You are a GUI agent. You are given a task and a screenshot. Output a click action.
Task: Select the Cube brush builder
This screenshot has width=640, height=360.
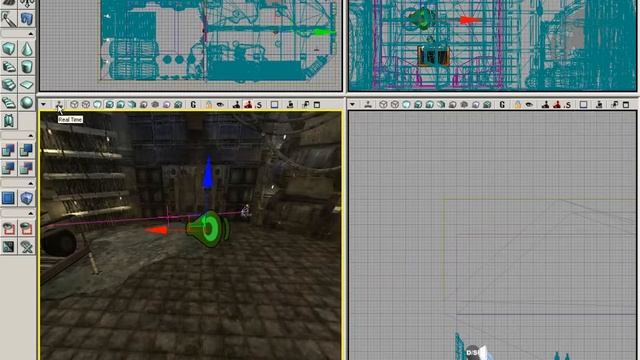(x=9, y=49)
